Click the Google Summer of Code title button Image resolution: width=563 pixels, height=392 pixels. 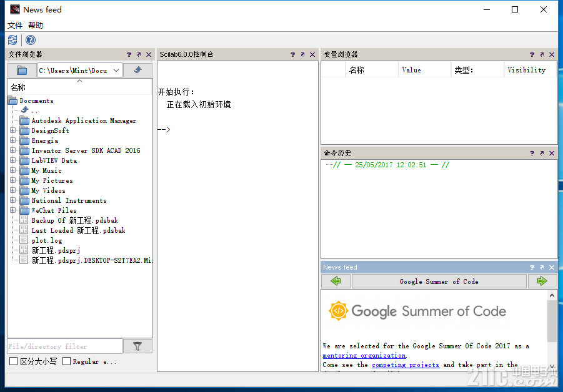tap(439, 281)
